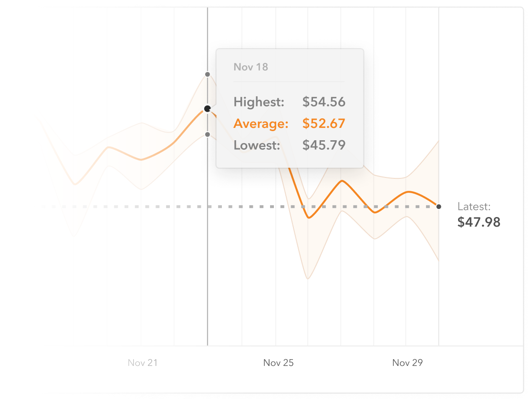Image resolution: width=532 pixels, height=404 pixels.
Task: Jump to Nov 21 on the date axis
Action: point(142,363)
